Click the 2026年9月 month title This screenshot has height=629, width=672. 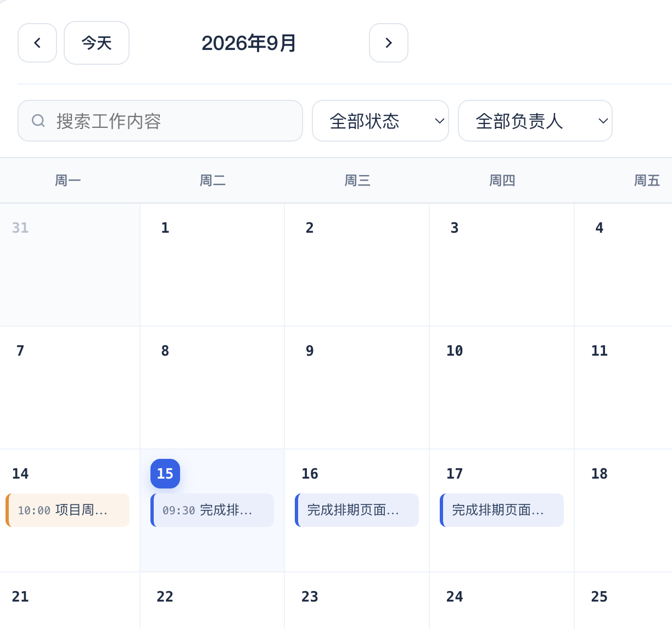point(249,43)
